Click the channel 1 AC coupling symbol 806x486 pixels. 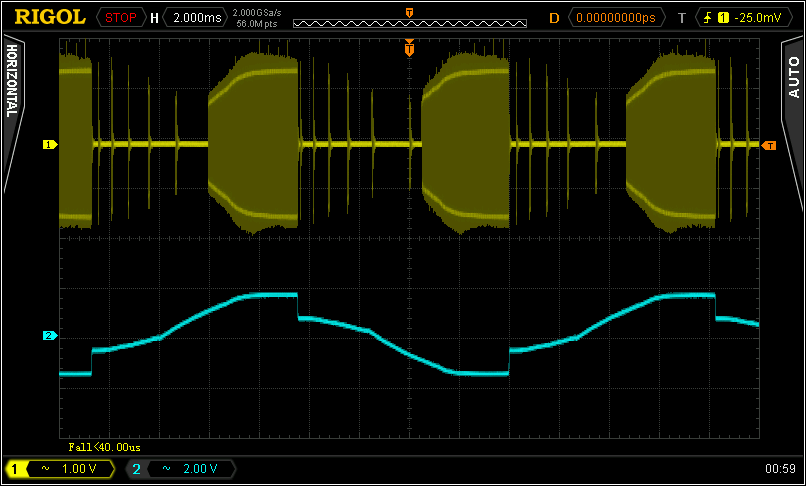[46, 469]
